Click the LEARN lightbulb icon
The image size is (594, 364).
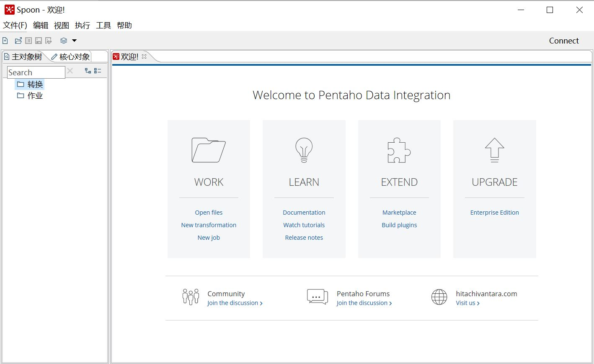(304, 150)
